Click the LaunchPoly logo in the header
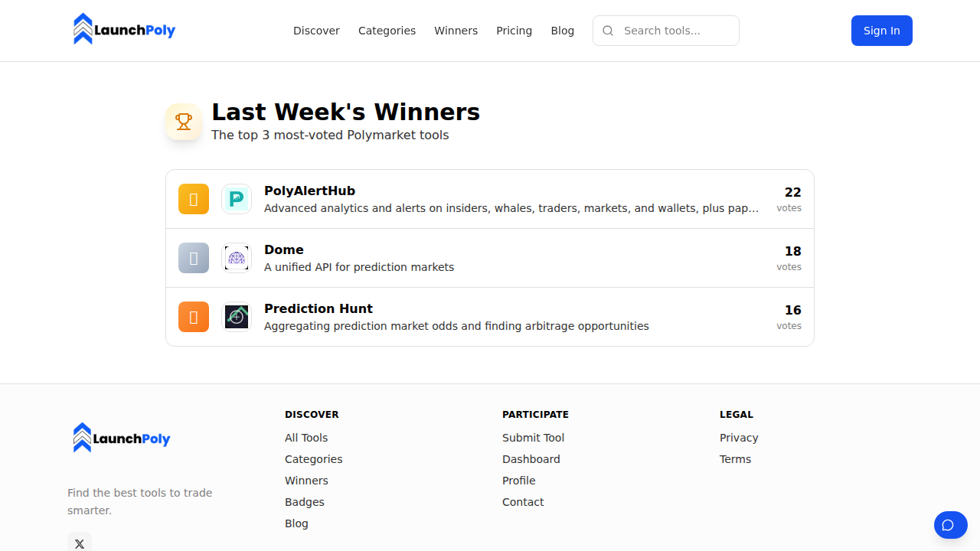Viewport: 980px width, 551px height. tap(124, 29)
